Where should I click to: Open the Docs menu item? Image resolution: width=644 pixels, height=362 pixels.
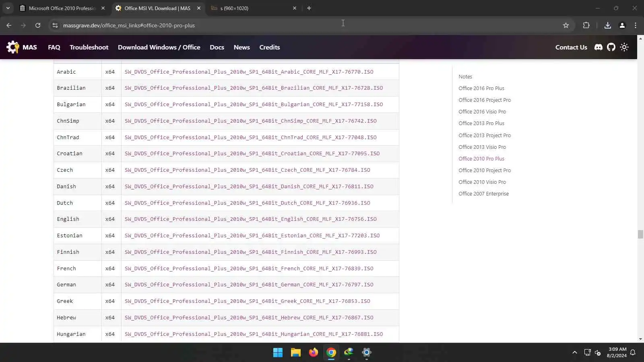217,47
